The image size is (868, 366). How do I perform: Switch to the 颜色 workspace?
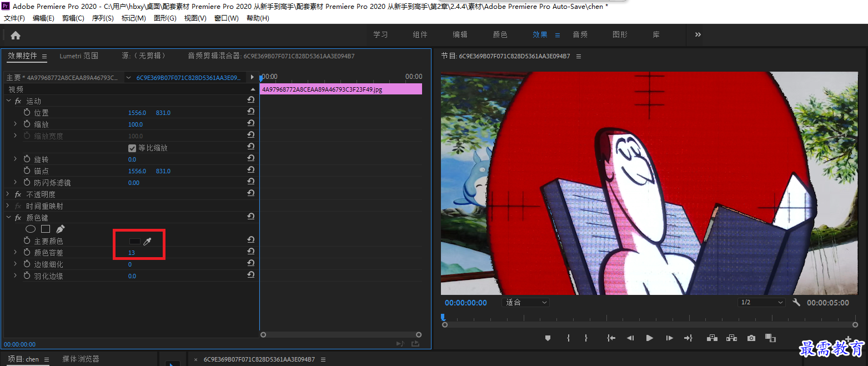pyautogui.click(x=500, y=34)
